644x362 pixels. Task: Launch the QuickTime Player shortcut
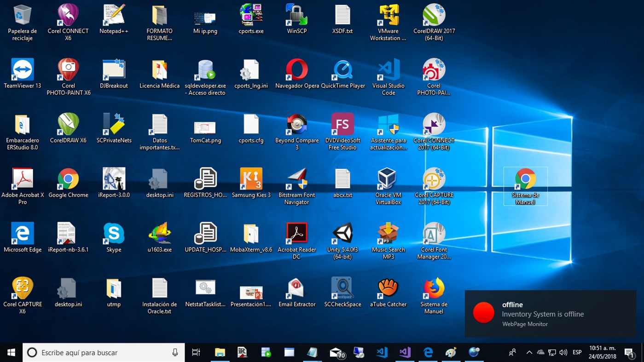(342, 74)
